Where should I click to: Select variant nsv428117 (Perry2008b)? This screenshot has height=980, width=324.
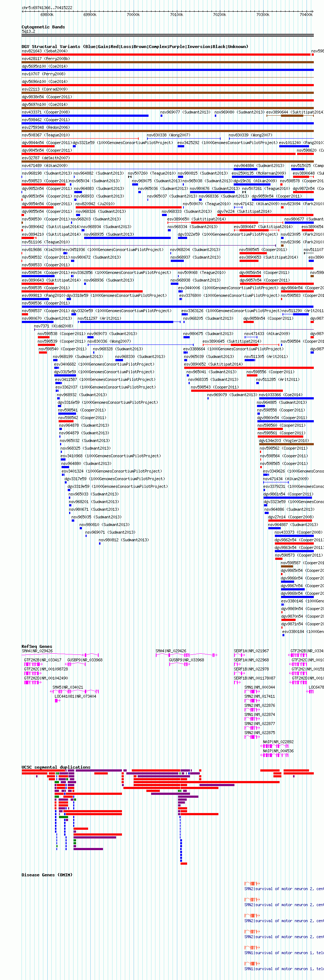pos(46,59)
